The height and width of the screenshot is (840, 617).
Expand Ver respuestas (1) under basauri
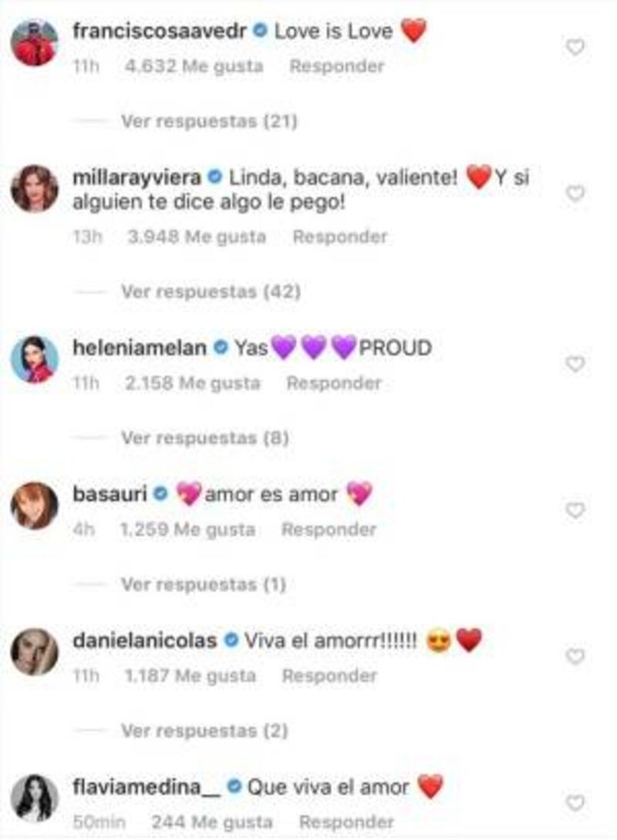pos(204,584)
